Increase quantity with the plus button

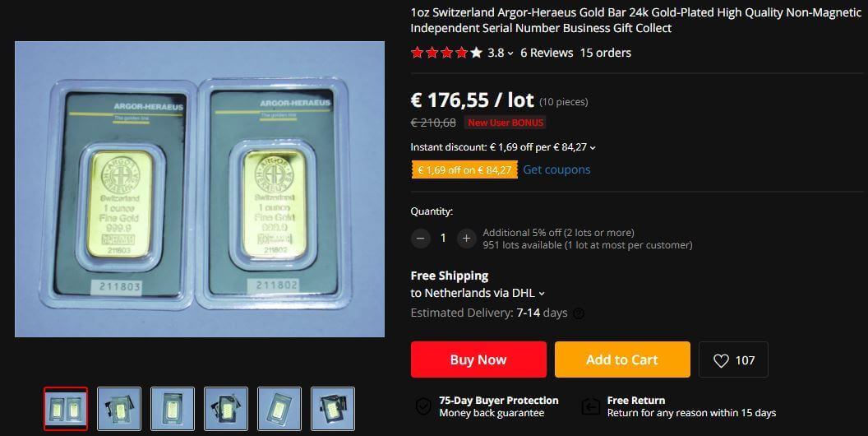pyautogui.click(x=467, y=239)
